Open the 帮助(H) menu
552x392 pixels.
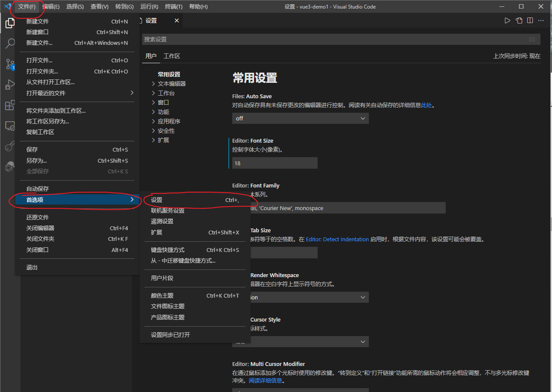(199, 7)
